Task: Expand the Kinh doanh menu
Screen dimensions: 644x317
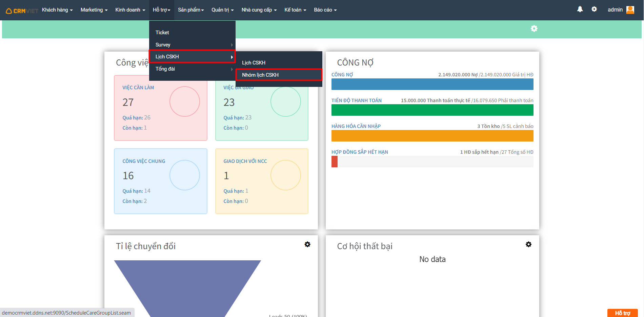Action: pyautogui.click(x=130, y=10)
